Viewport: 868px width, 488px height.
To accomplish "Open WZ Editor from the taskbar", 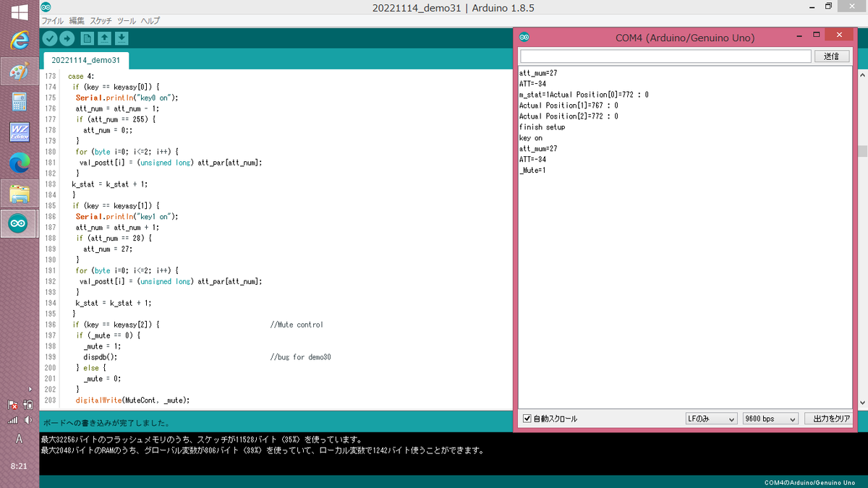I will [19, 132].
